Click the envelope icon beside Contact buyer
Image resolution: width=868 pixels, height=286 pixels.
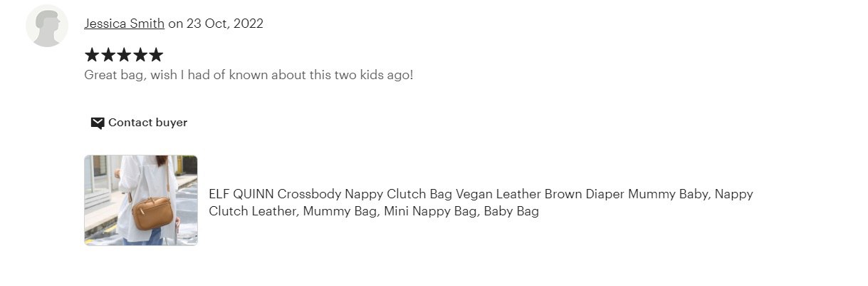[x=98, y=123]
